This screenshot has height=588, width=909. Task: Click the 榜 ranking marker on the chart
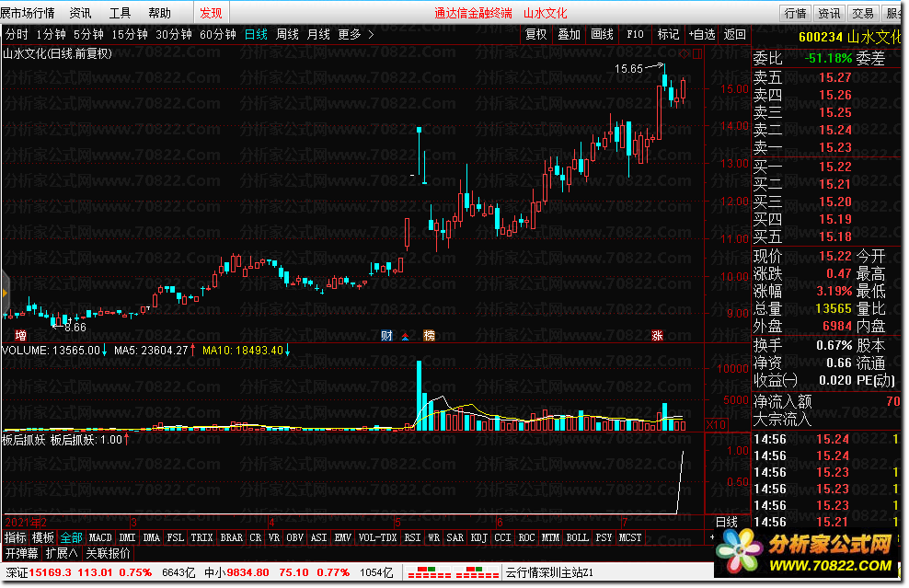(429, 335)
